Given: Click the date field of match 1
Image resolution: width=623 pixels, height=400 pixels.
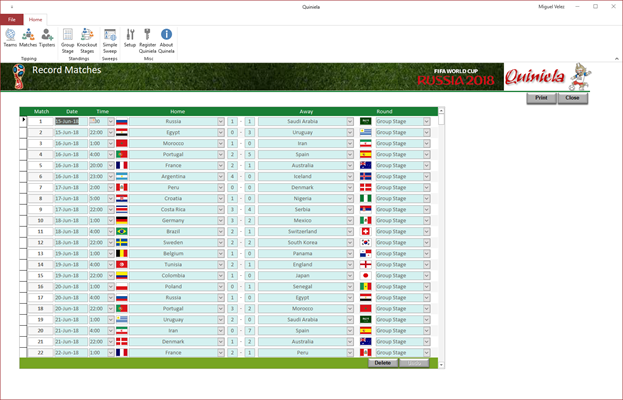Looking at the screenshot, I should (x=71, y=122).
